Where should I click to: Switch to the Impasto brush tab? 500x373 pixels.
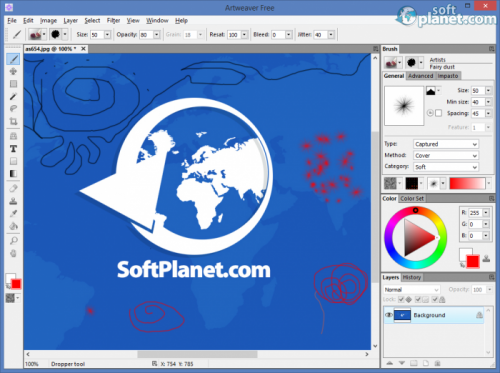pyautogui.click(x=448, y=76)
